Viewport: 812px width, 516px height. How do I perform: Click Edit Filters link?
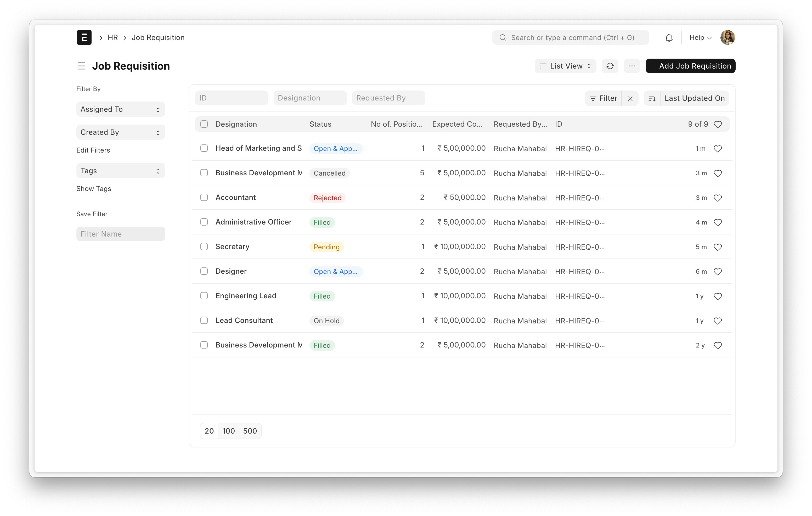pos(93,150)
